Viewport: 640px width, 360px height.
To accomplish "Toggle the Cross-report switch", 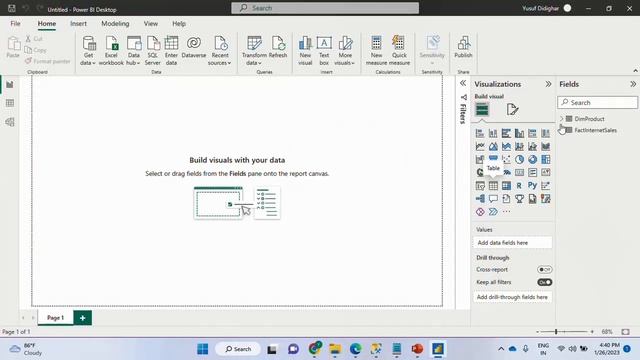I will point(544,269).
